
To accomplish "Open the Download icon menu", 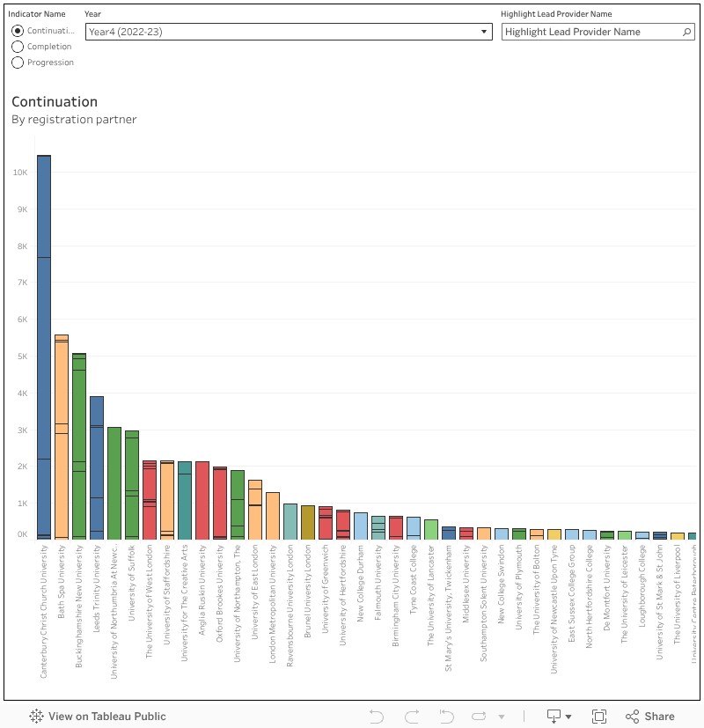I will (559, 716).
